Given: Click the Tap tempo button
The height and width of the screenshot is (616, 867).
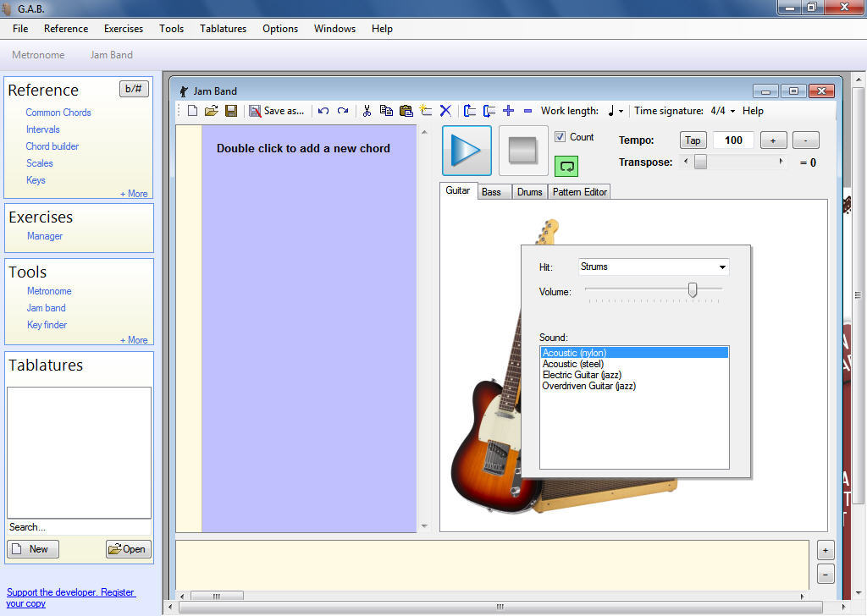Looking at the screenshot, I should (693, 140).
